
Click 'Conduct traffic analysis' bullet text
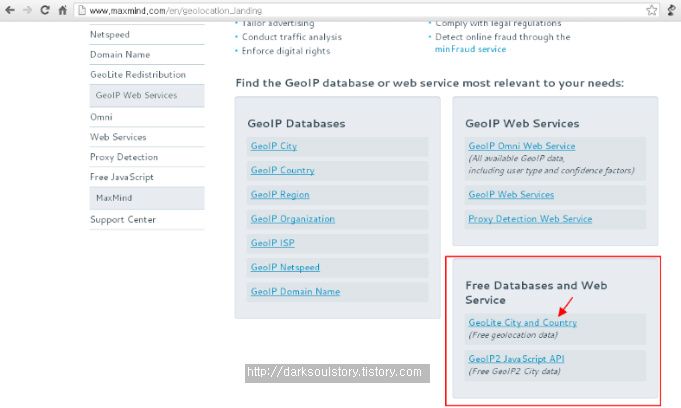(x=291, y=37)
